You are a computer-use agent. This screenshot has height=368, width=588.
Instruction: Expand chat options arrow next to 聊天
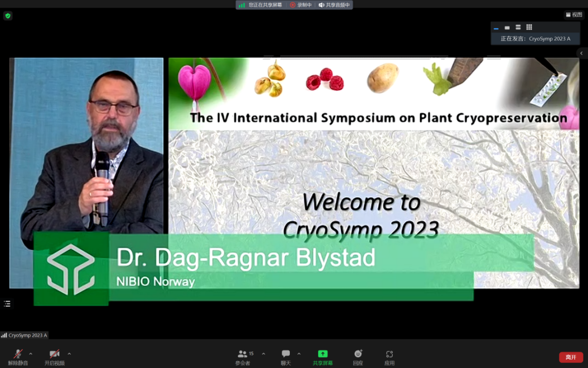click(299, 354)
